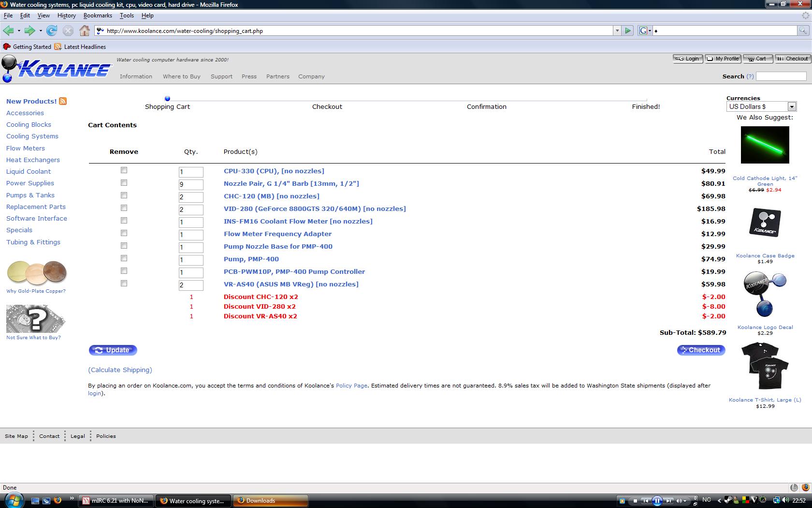812x508 pixels.
Task: Go to the Firefox Home icon
Action: (85, 31)
